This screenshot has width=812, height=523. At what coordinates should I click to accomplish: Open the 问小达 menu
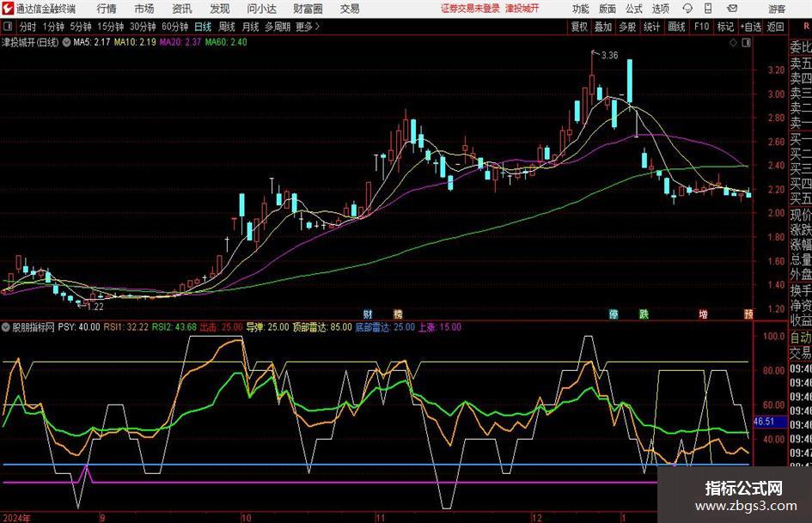point(261,9)
